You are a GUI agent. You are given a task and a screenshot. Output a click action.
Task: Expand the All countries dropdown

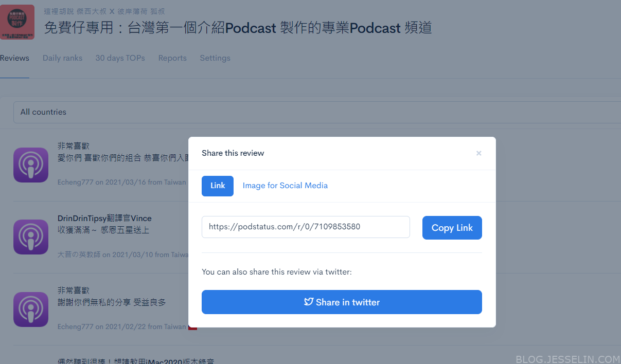[x=317, y=112]
